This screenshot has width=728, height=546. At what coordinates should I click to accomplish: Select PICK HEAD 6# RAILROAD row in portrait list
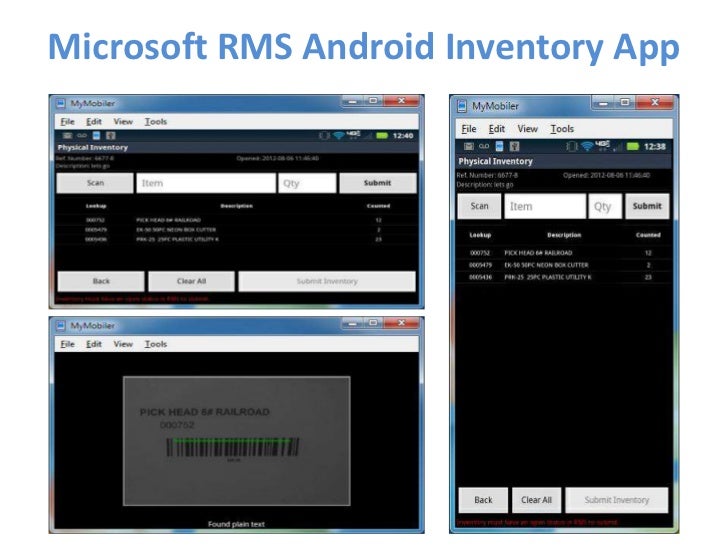click(564, 253)
